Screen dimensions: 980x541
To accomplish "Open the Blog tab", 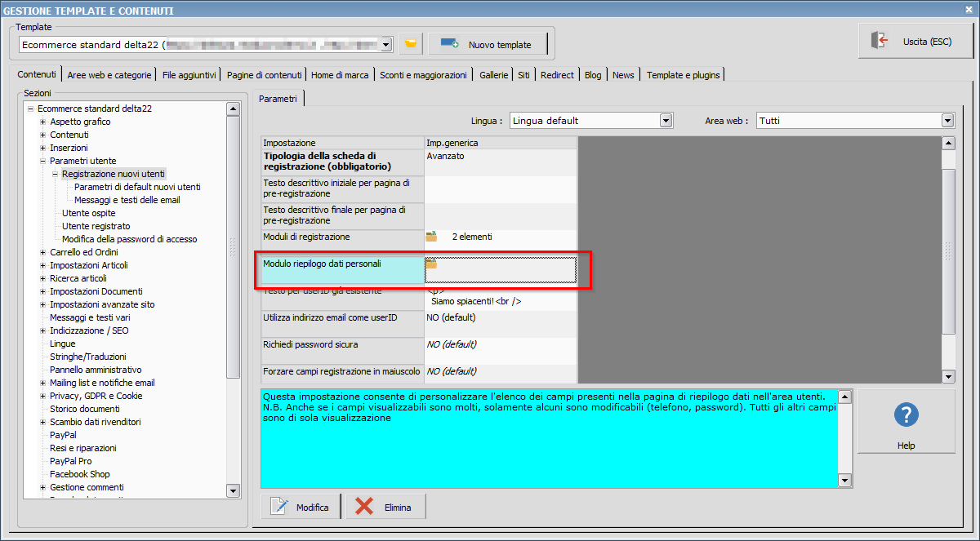I will coord(593,75).
